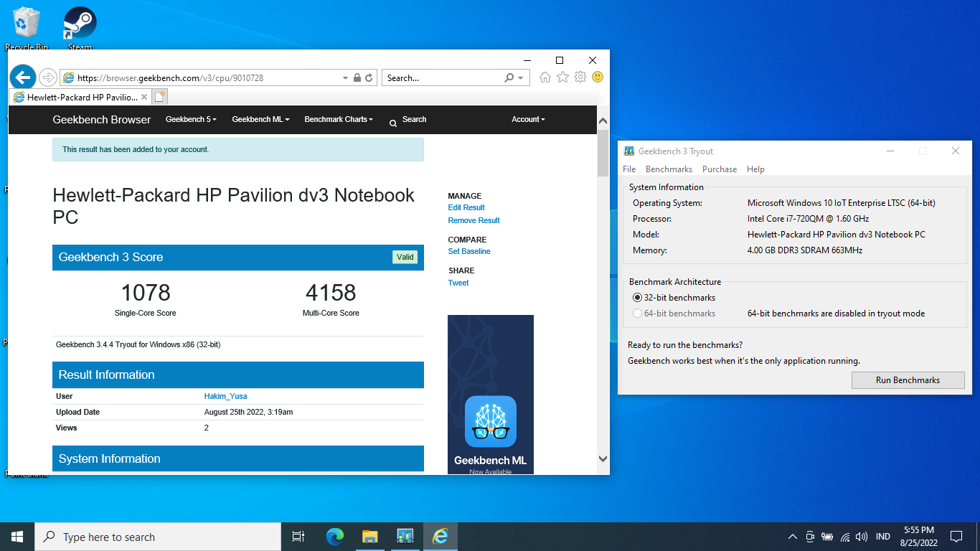The width and height of the screenshot is (980, 551).
Task: Click the magnifier icon in browser search box
Action: point(509,77)
